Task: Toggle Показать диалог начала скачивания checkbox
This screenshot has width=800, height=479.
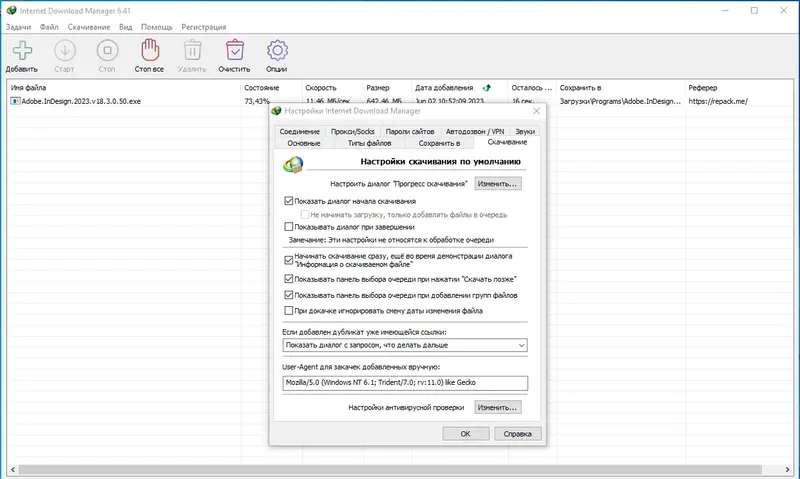Action: click(289, 201)
